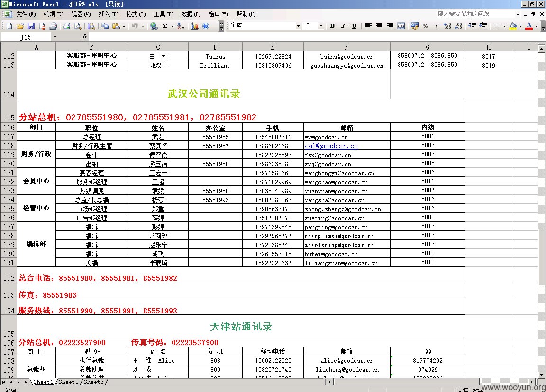This screenshot has width=546, height=392.
Task: Create a new blank workbook
Action: point(9,26)
